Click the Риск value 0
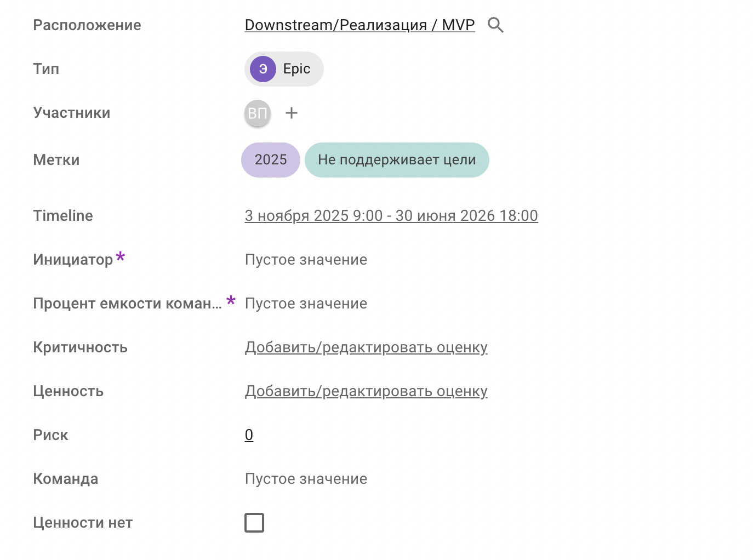Viewport: 753px width, 560px height. (249, 435)
